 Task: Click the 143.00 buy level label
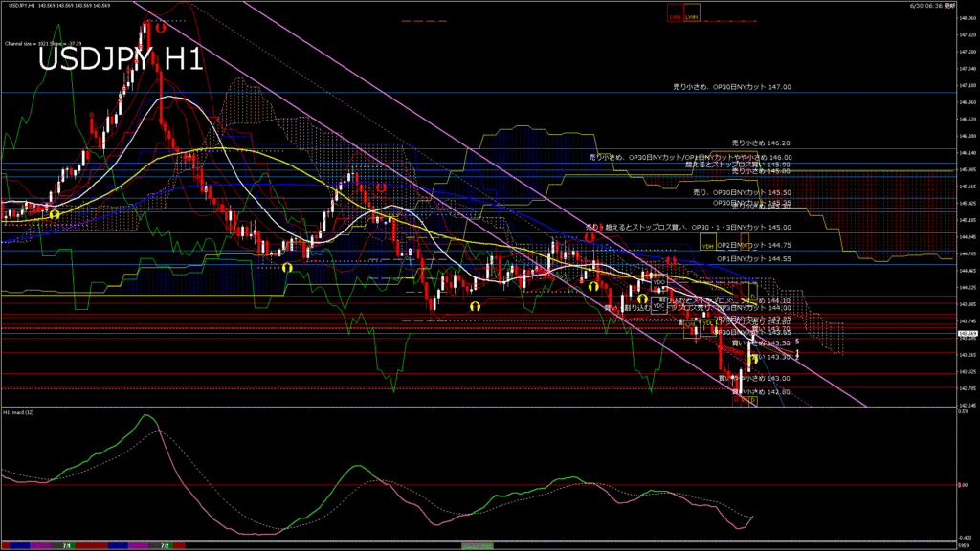(754, 379)
